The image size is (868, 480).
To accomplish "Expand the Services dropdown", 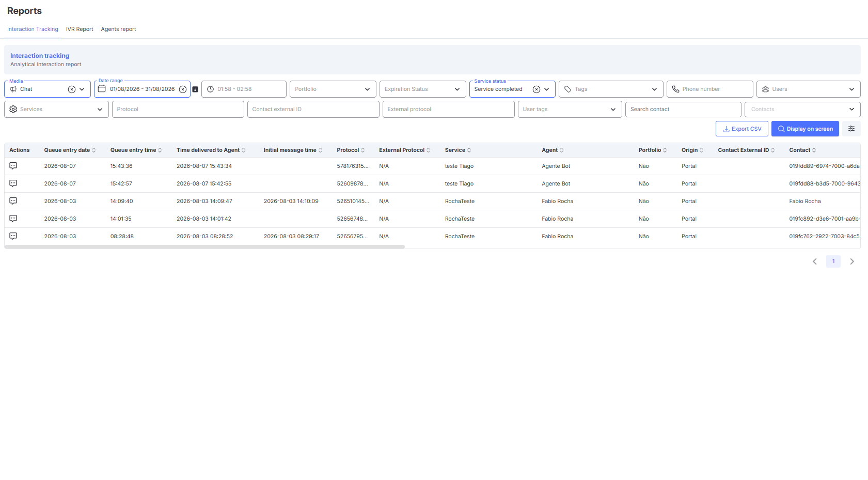I will coord(100,110).
